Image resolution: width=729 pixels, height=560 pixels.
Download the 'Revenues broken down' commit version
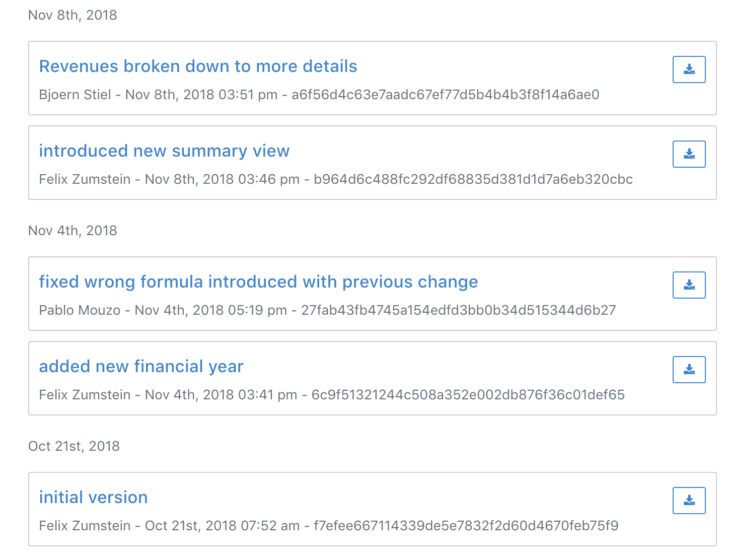pos(689,69)
